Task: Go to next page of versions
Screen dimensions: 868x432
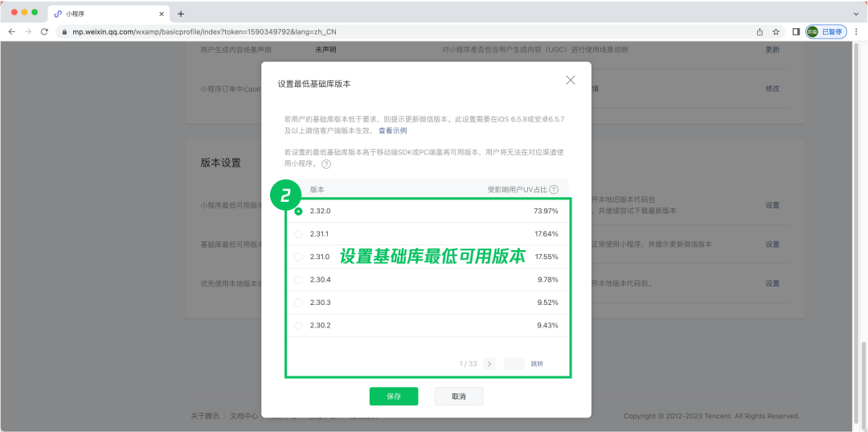Action: (489, 364)
